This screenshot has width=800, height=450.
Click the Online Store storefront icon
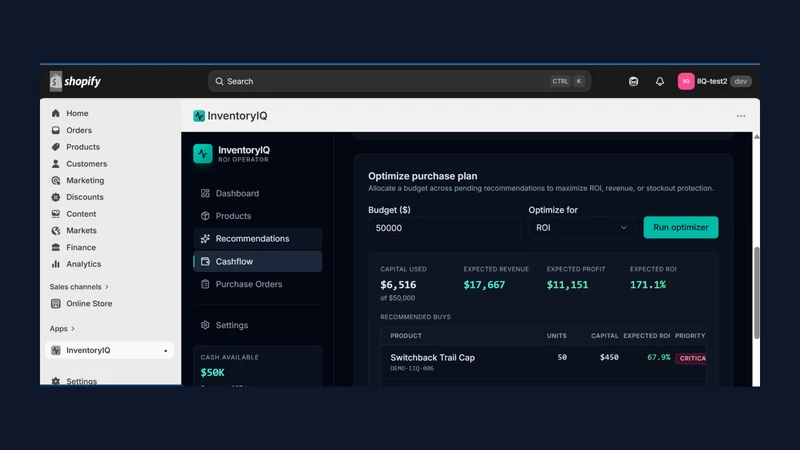(56, 304)
